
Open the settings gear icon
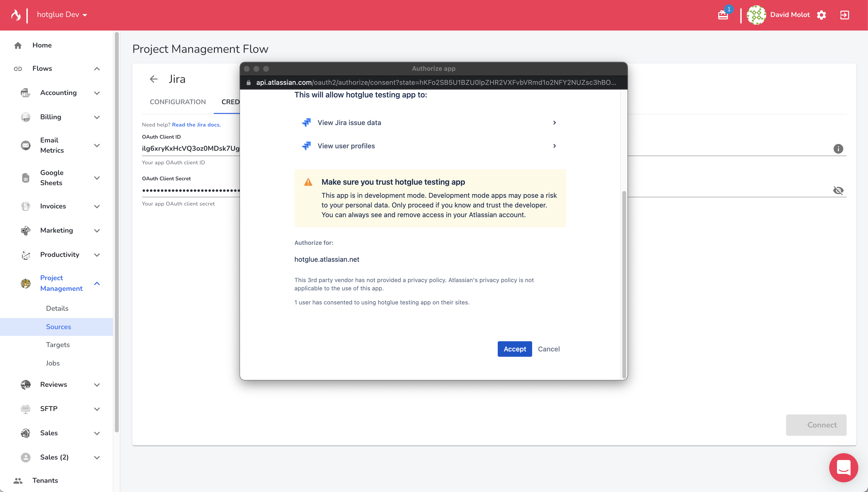coord(821,15)
